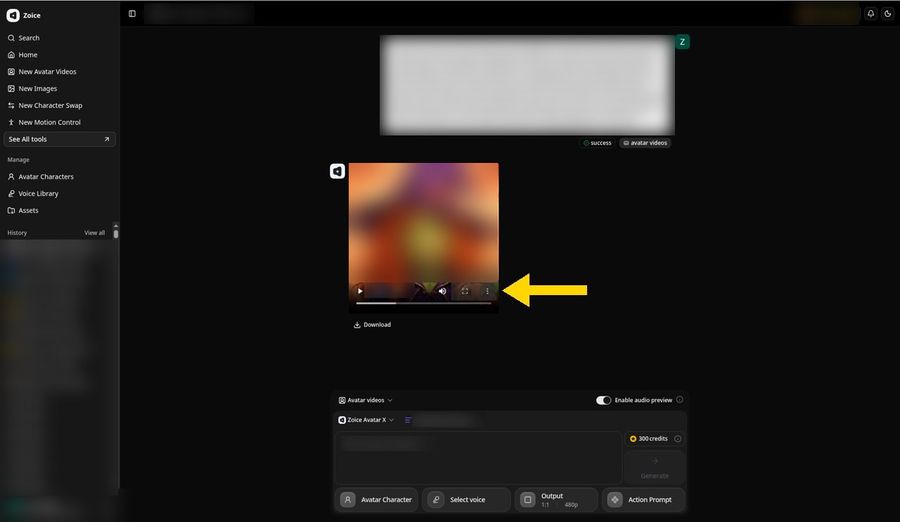Open the notifications bell
Image resolution: width=900 pixels, height=522 pixels.
click(871, 14)
